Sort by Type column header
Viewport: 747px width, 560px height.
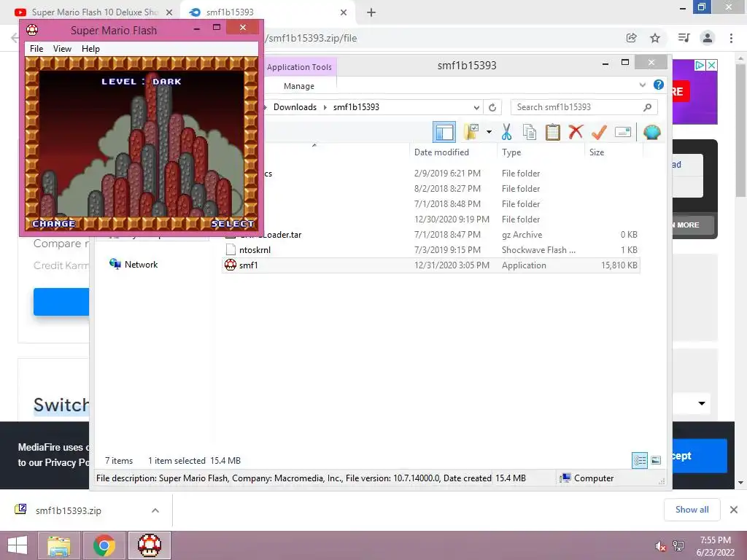tap(511, 152)
